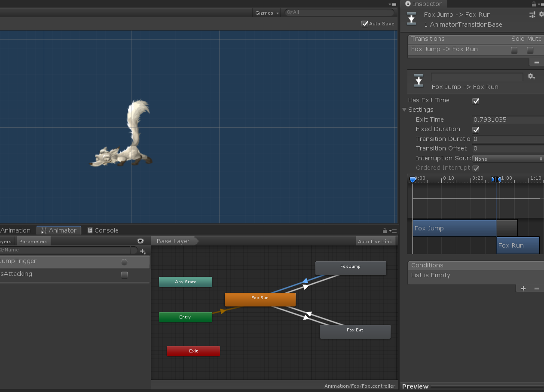Lock the Animator panel
The width and height of the screenshot is (544, 392).
[x=385, y=230]
